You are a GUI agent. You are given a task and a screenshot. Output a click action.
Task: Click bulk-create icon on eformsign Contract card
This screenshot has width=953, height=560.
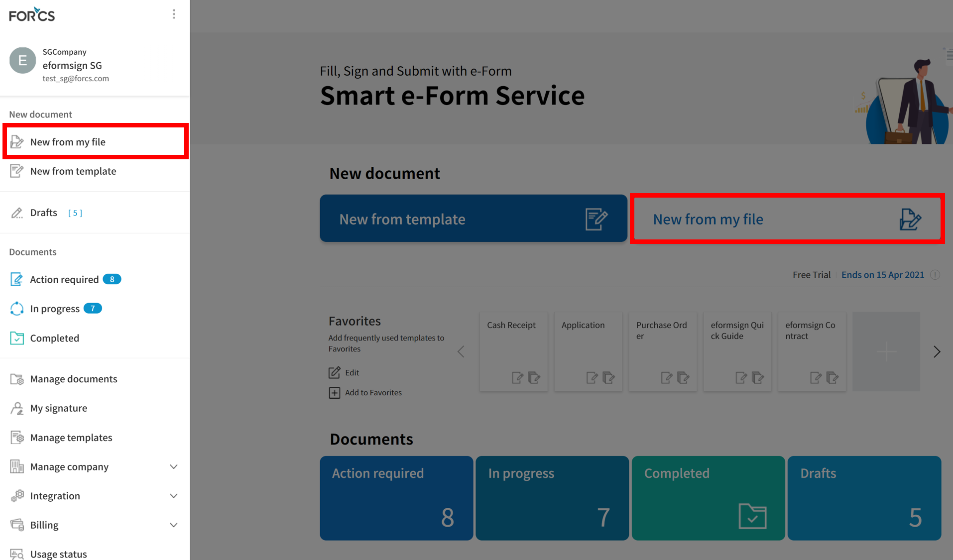tap(833, 378)
